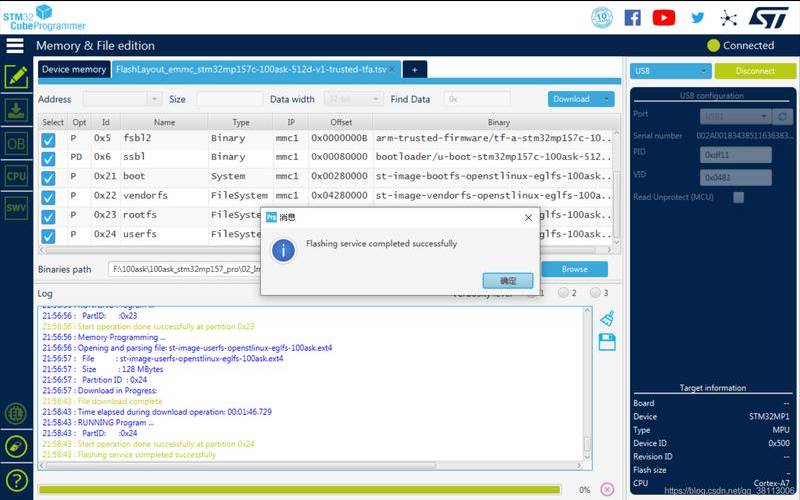Click the Disconnect button
The height and width of the screenshot is (500, 800).
point(755,71)
